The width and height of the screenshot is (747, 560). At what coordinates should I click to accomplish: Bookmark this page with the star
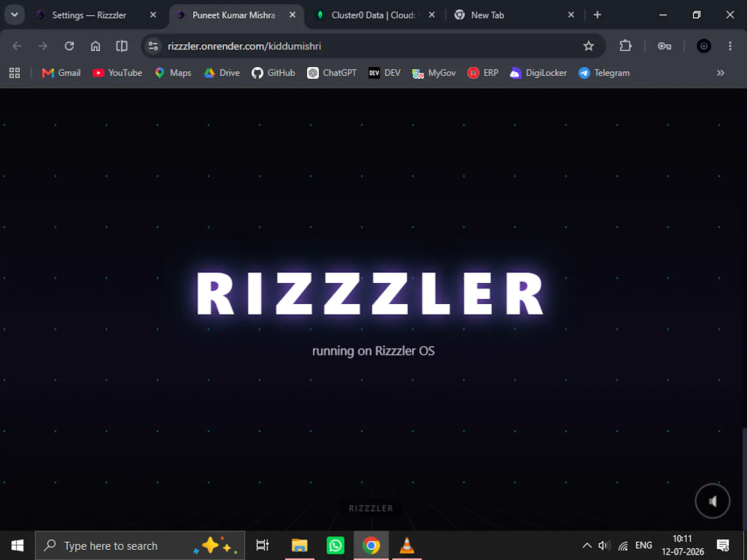pyautogui.click(x=588, y=46)
